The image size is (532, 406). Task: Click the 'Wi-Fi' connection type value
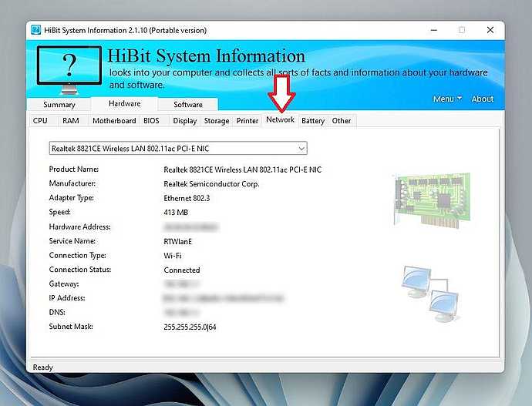[x=173, y=256]
